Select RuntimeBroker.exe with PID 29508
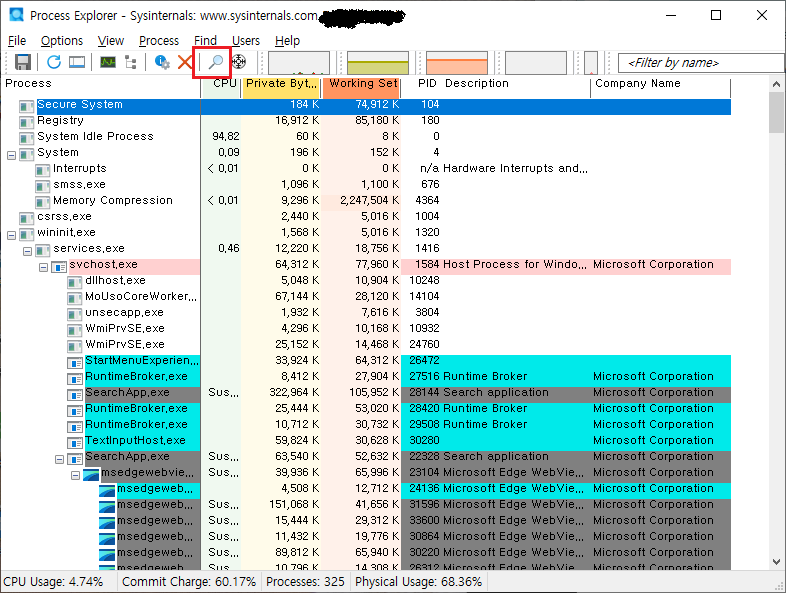This screenshot has width=786, height=593. pos(366,425)
